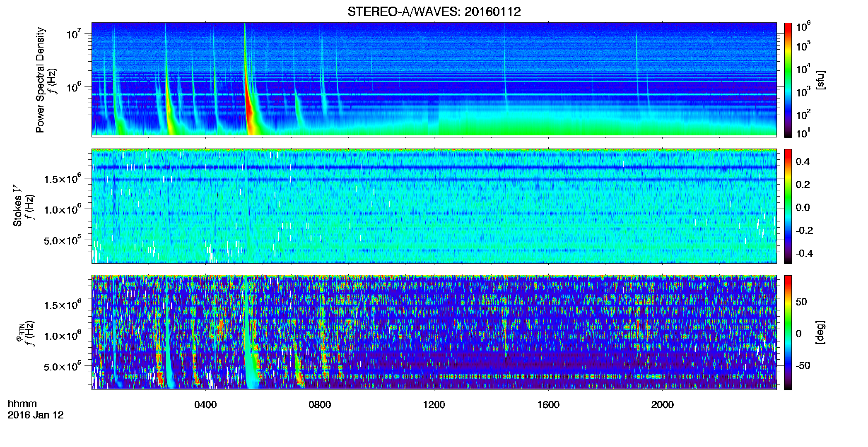Viewport: 868px width, 447px height.
Task: Click the hhmm axis caption
Action: pyautogui.click(x=22, y=404)
